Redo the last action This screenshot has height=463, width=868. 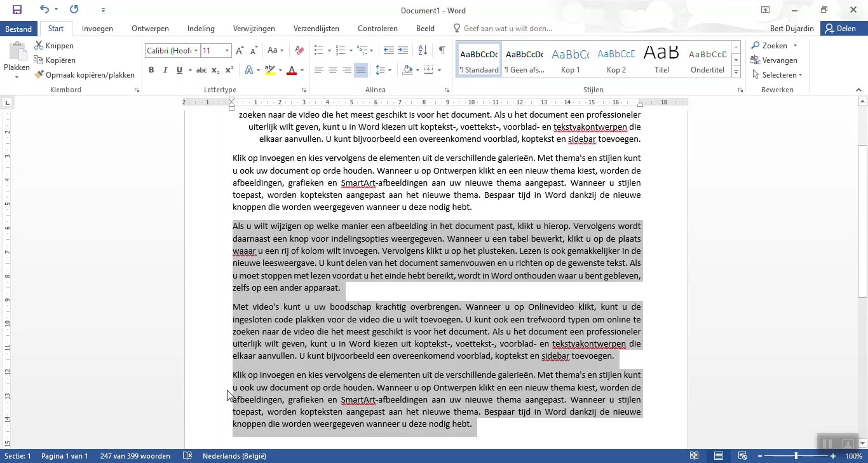tap(74, 10)
